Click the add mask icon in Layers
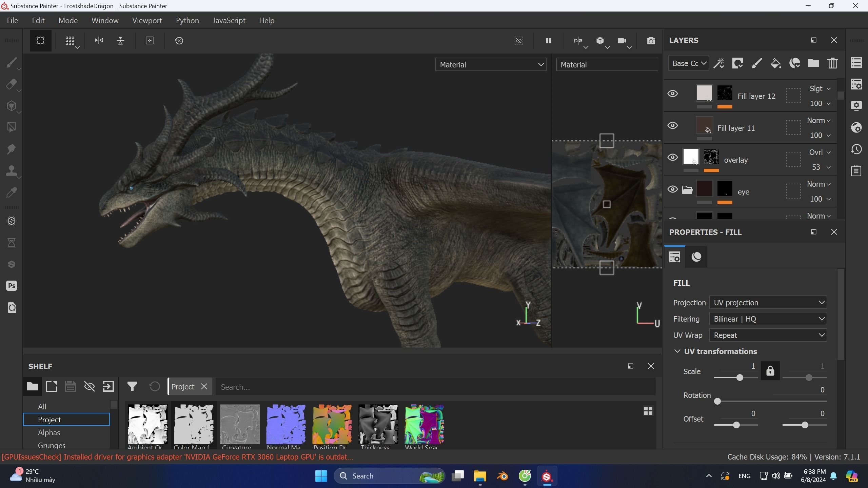 pos(738,63)
